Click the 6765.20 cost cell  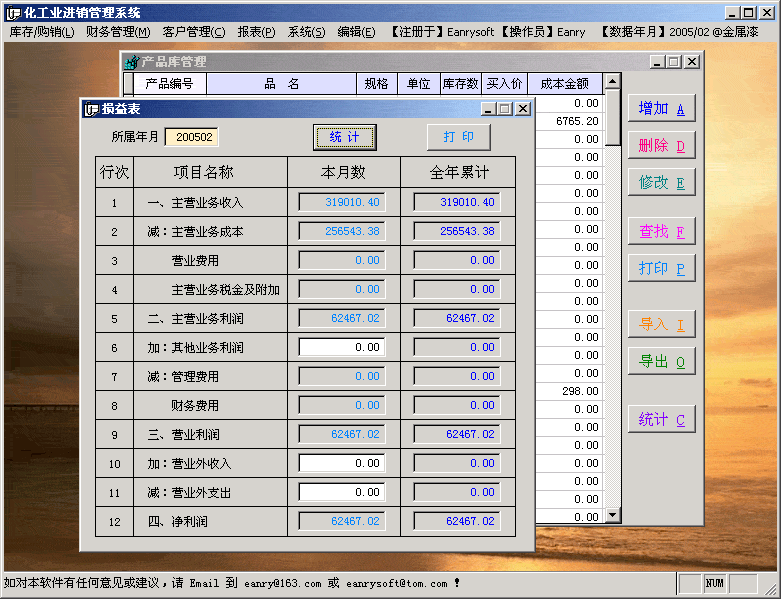click(x=569, y=121)
